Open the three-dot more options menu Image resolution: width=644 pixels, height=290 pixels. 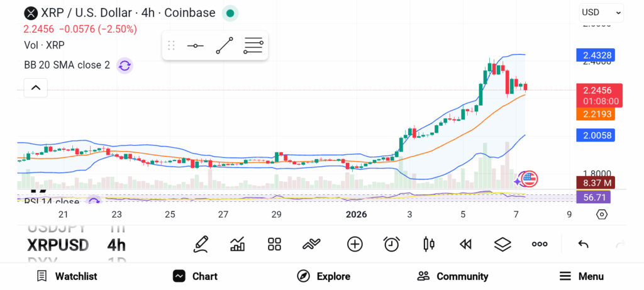540,244
